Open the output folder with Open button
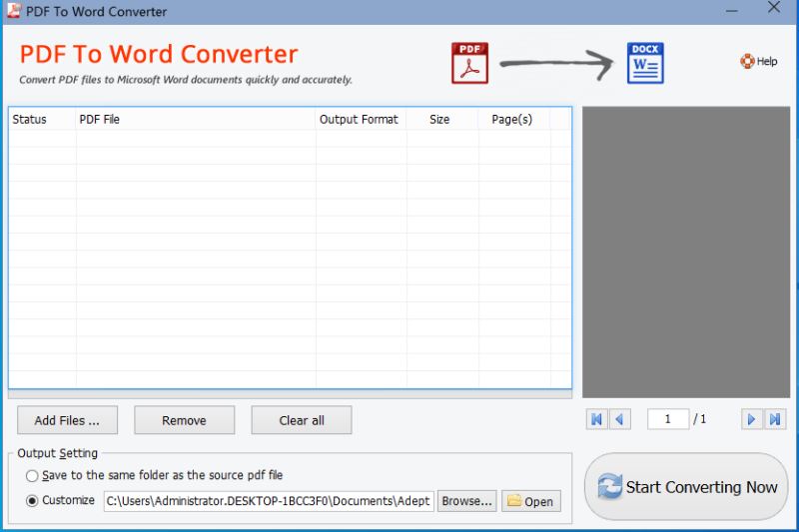The width and height of the screenshot is (799, 532). pyautogui.click(x=531, y=501)
